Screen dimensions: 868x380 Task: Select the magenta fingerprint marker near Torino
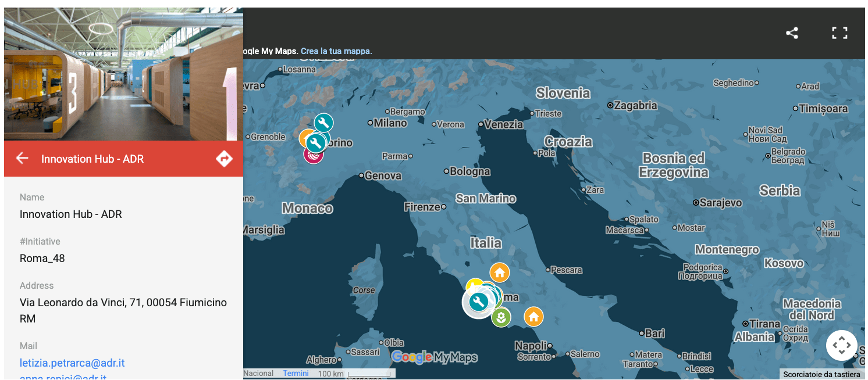click(314, 155)
